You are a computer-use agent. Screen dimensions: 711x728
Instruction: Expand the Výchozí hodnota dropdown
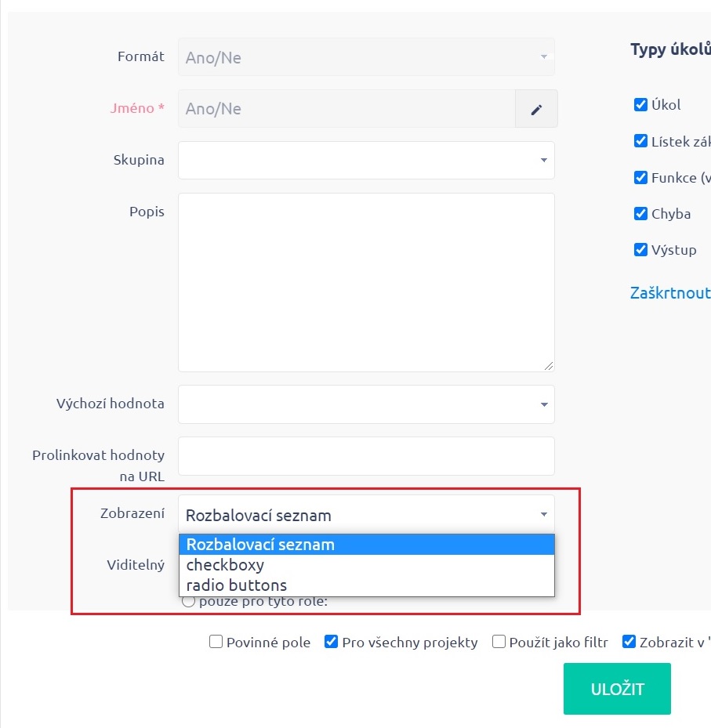pos(366,404)
